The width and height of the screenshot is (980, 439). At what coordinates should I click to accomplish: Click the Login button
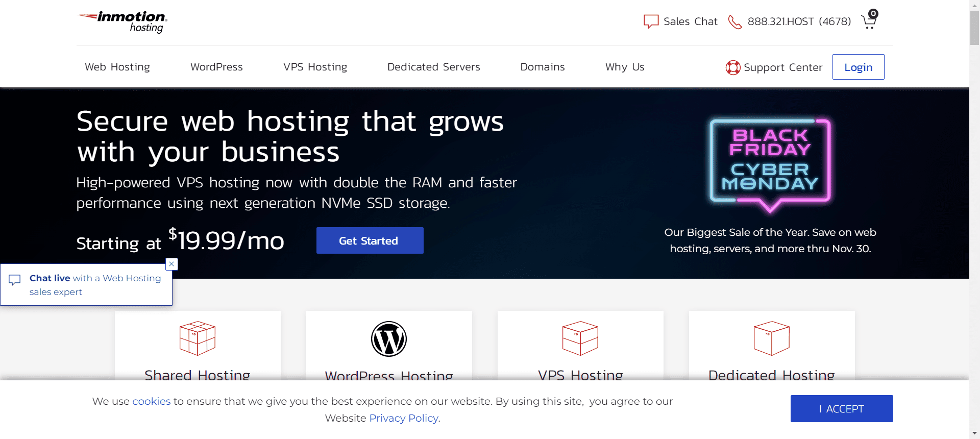858,67
